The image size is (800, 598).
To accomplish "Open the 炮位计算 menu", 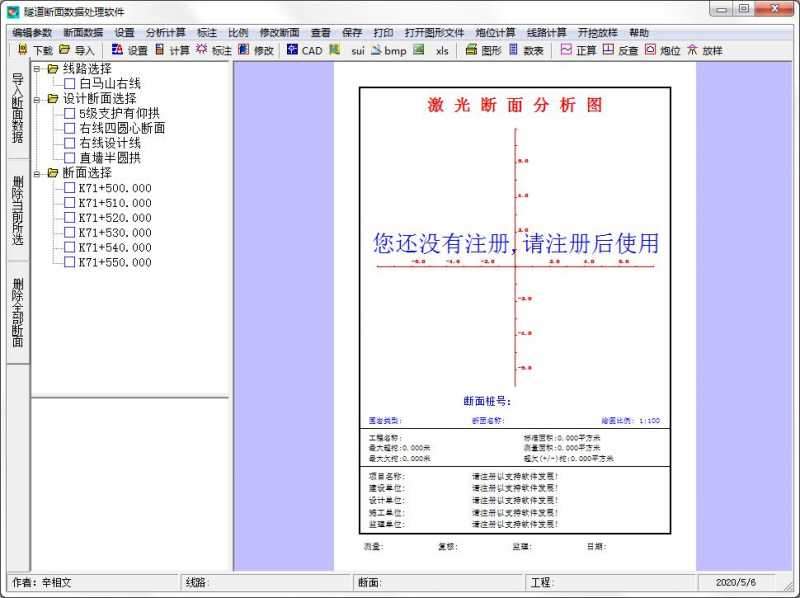I will coord(498,32).
